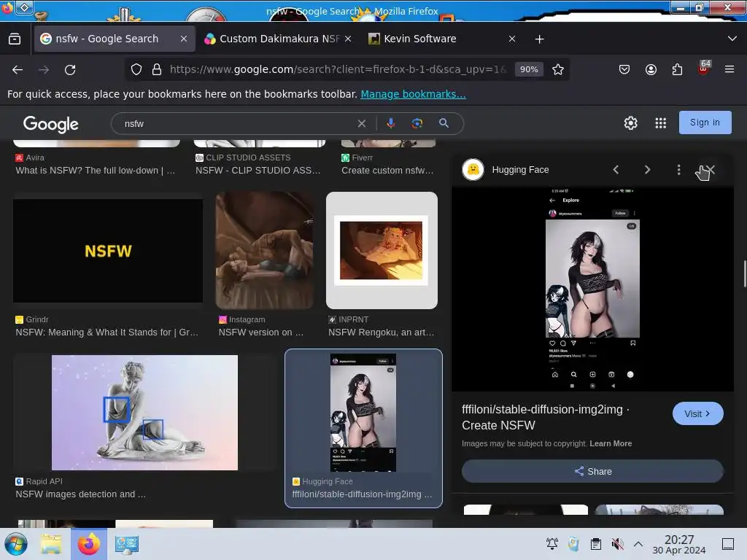
Task: Start voice search with microphone icon
Action: (391, 123)
